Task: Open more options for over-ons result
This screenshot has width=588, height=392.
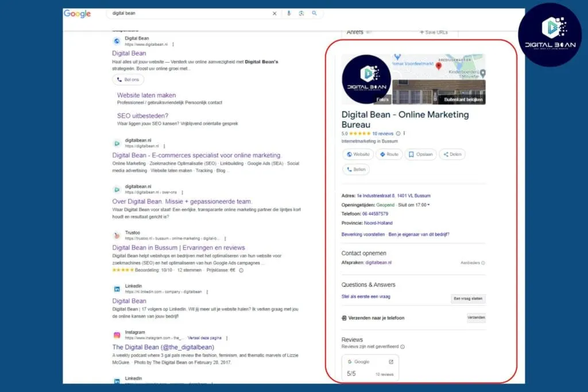Action: tap(182, 192)
